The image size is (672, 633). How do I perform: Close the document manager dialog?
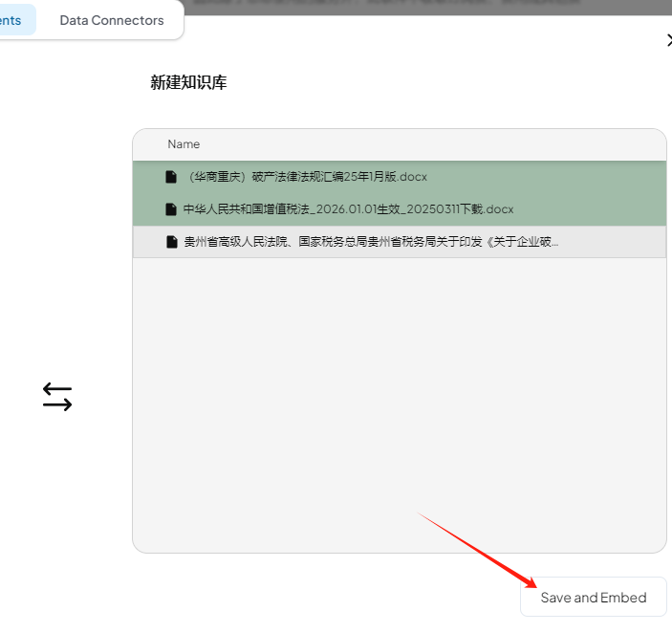click(668, 40)
